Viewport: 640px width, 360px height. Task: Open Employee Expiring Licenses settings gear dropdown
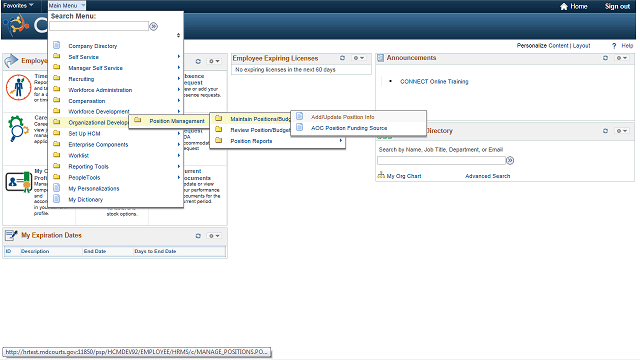(x=359, y=58)
